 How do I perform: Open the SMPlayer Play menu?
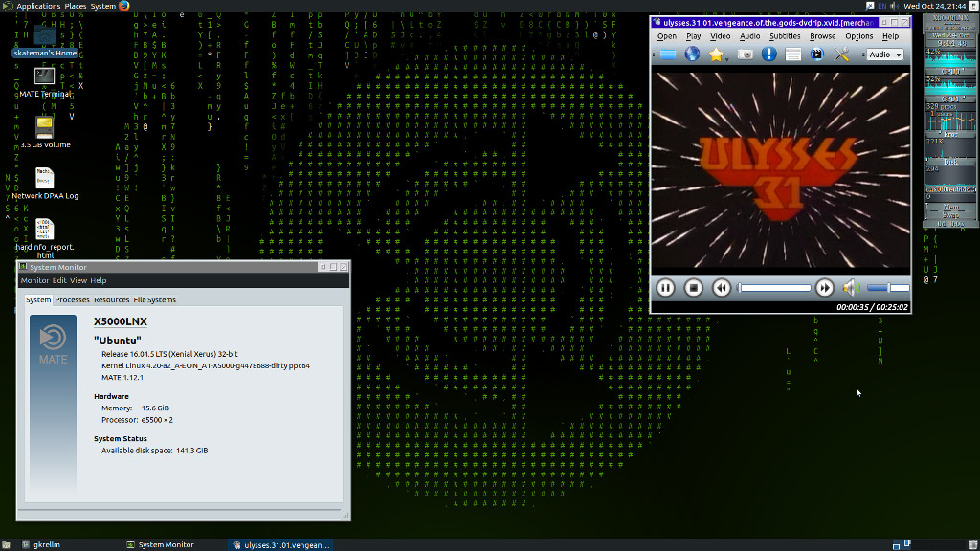tap(693, 36)
